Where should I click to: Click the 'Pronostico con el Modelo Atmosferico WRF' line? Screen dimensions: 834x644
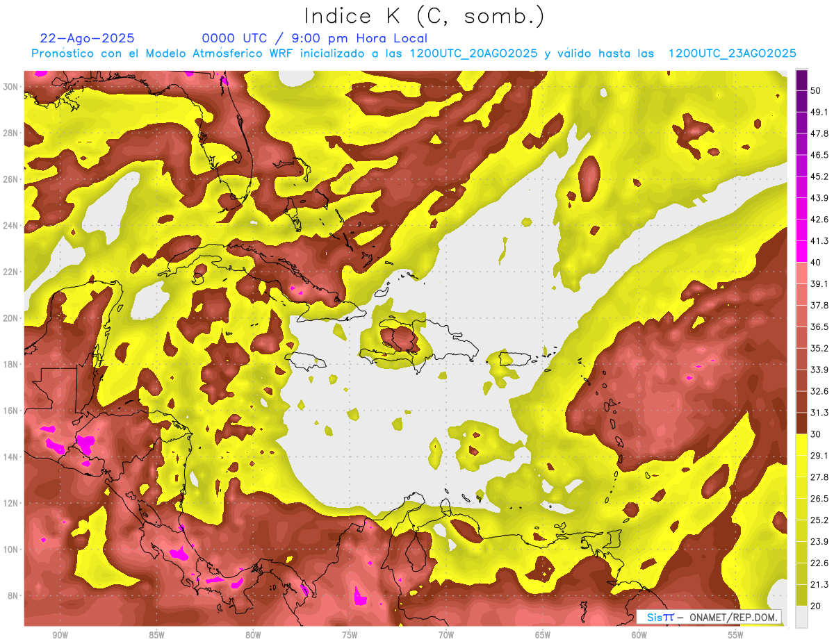tap(414, 53)
